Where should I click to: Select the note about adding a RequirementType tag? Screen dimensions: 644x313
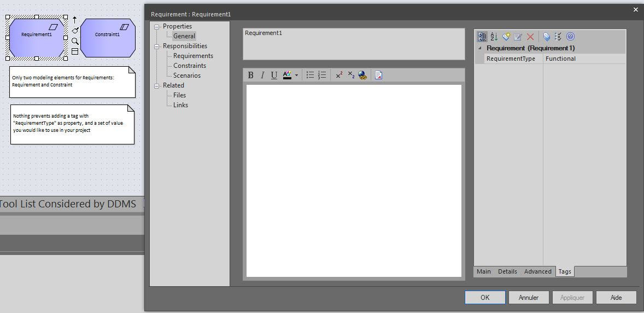pos(72,125)
